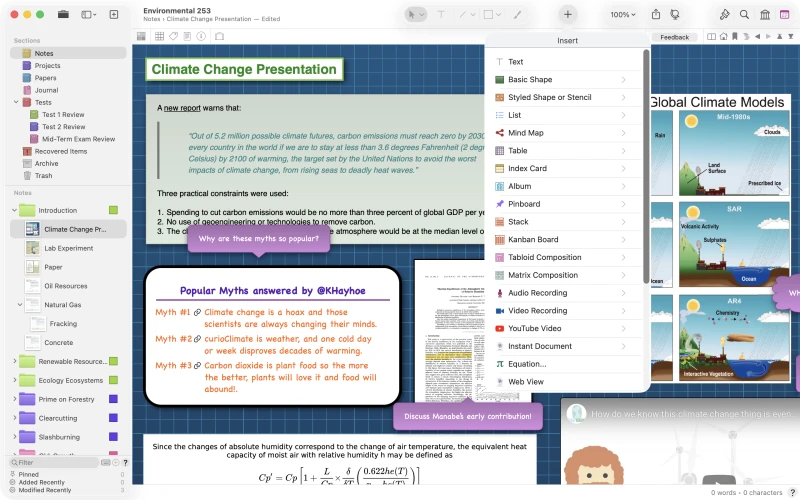Click Ecology Ecosystems' green color tag
Screen dimensions: 800x500
113,380
